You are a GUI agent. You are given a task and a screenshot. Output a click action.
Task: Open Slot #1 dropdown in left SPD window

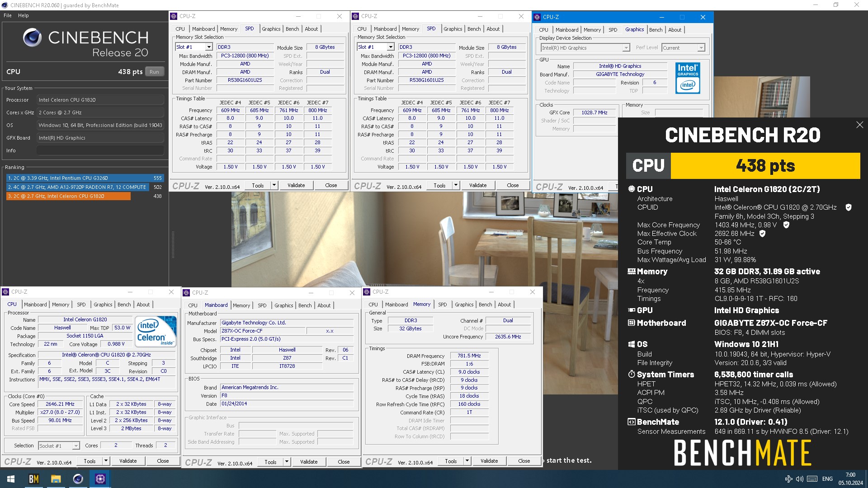208,47
